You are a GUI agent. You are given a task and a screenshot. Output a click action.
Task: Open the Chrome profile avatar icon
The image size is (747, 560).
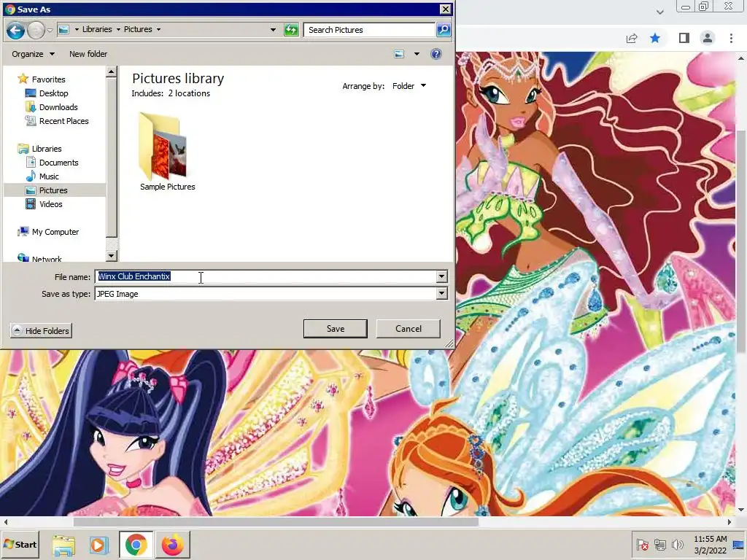pyautogui.click(x=708, y=38)
